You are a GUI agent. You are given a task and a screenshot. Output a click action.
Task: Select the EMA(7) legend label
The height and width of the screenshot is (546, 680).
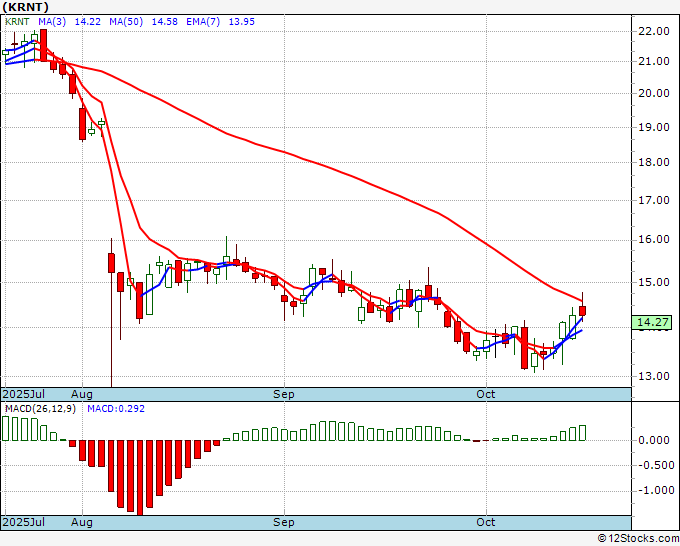coord(203,22)
